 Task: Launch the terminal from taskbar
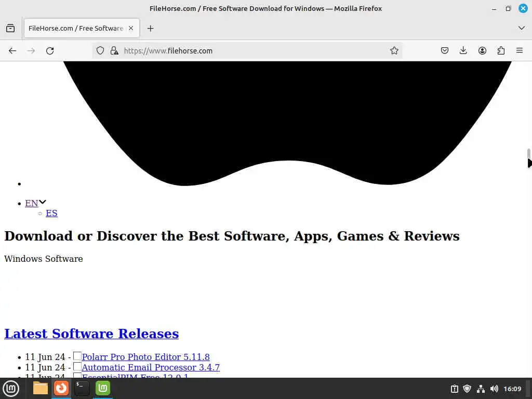click(x=82, y=388)
